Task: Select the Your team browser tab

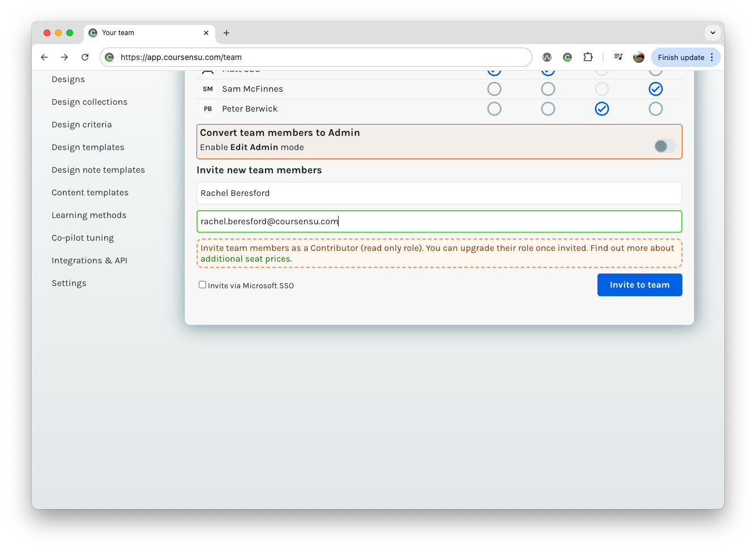Action: [150, 33]
